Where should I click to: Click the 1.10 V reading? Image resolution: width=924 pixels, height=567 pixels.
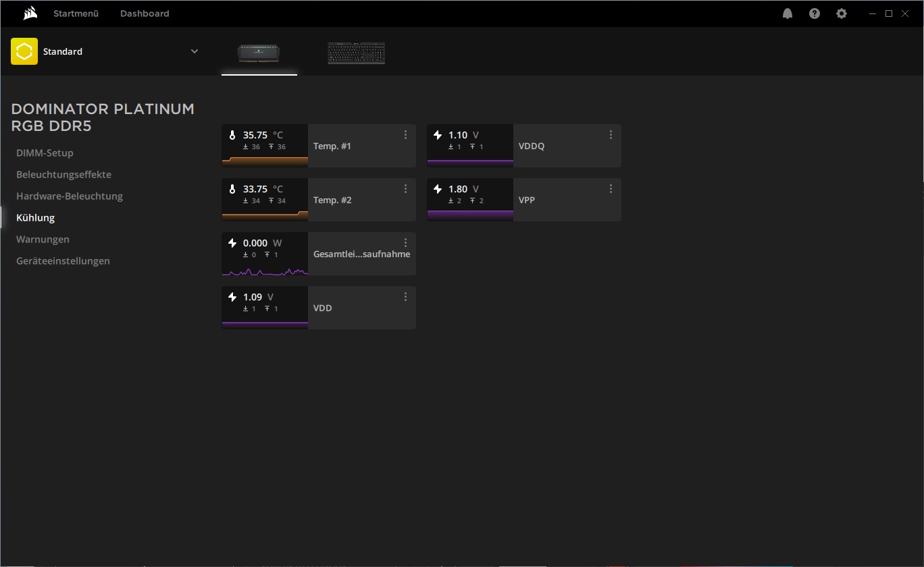(x=463, y=135)
